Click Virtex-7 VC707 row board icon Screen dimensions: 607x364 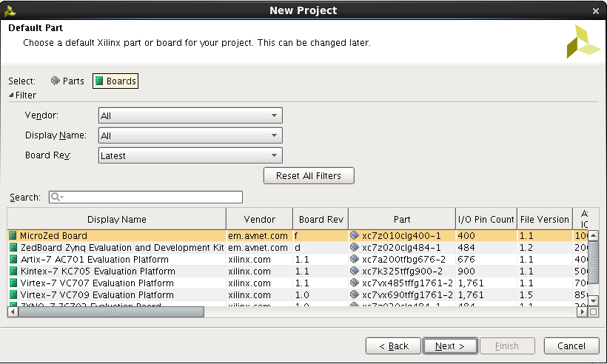pos(13,283)
